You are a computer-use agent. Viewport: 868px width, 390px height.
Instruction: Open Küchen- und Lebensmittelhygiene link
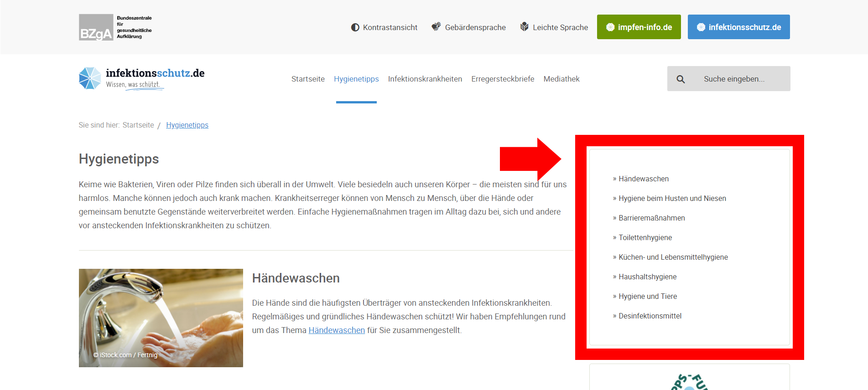(x=673, y=257)
